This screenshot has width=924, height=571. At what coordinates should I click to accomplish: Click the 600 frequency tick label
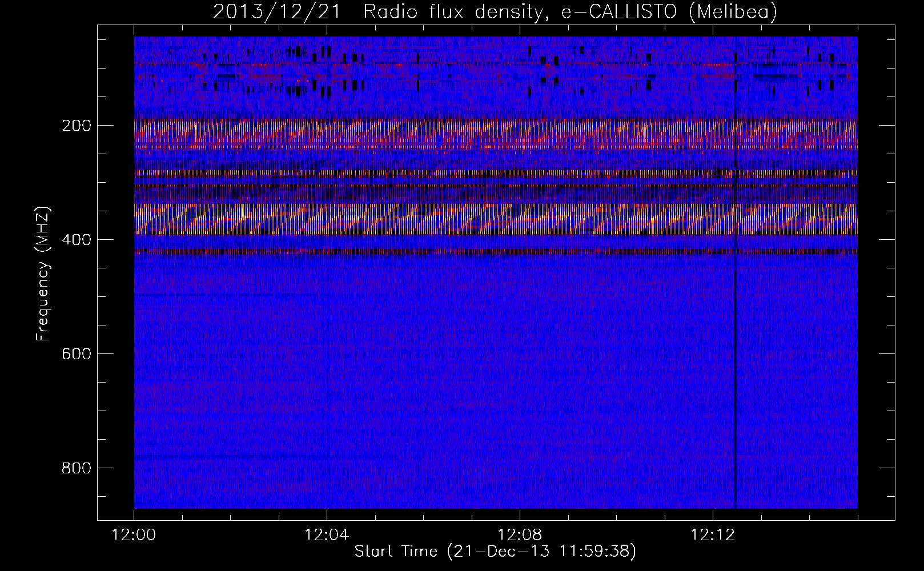coord(76,354)
